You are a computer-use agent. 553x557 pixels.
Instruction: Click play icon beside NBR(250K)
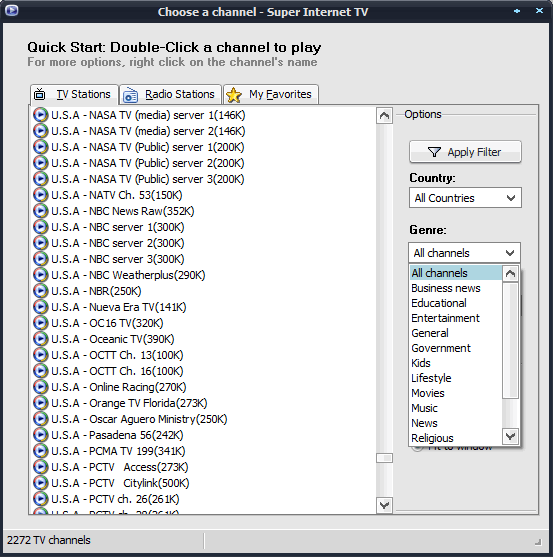pyautogui.click(x=40, y=291)
